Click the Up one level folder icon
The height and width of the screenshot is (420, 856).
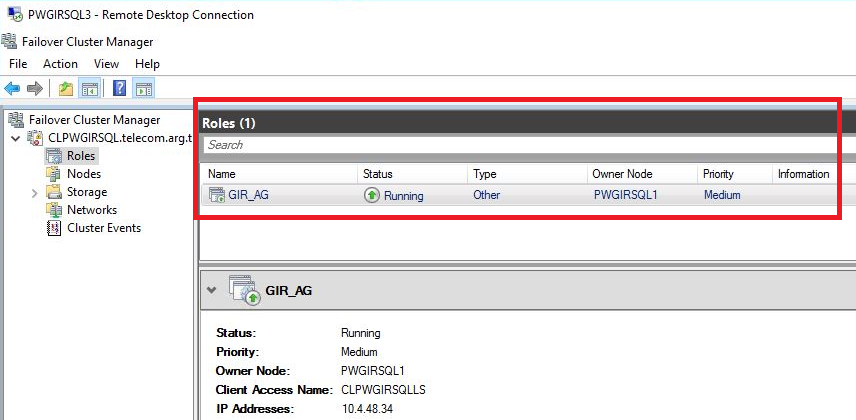(66, 88)
